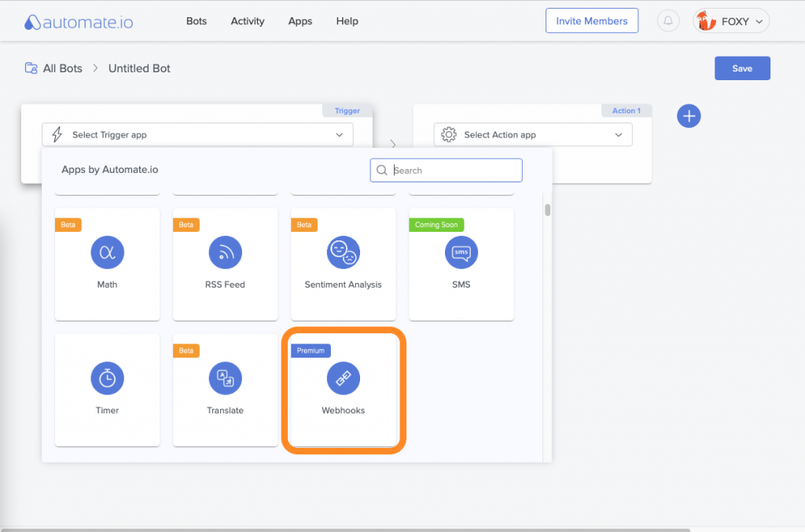The width and height of the screenshot is (805, 532).
Task: Click the Invite Members button
Action: 591,21
